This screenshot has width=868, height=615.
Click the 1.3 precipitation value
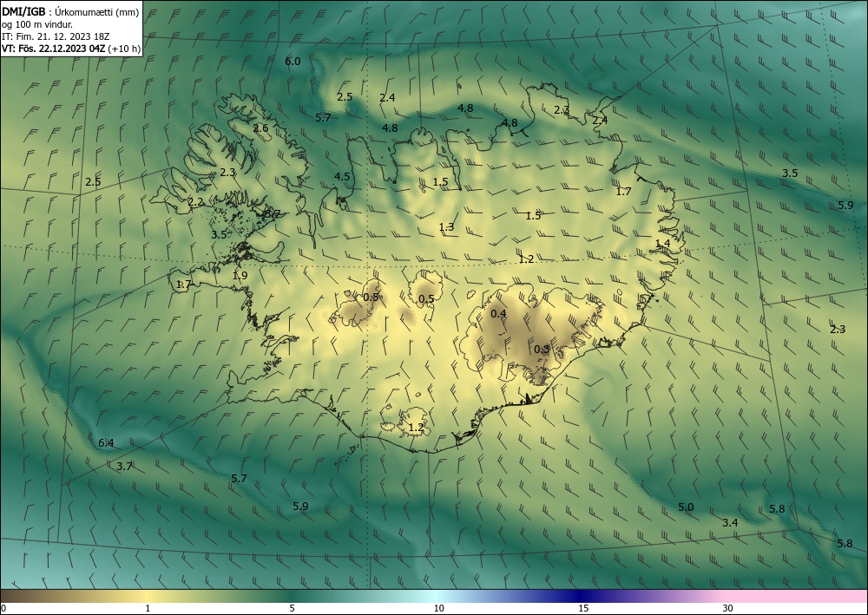pos(446,226)
